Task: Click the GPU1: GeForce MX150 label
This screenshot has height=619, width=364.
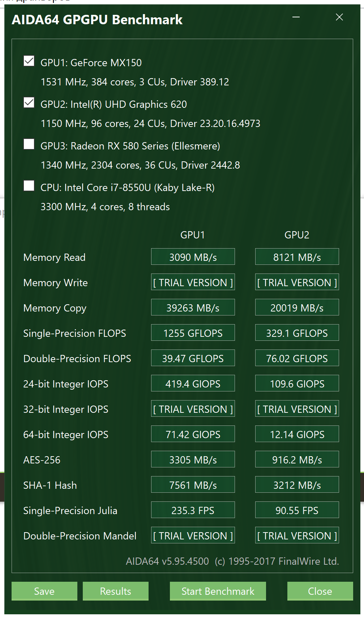Action: (x=91, y=63)
